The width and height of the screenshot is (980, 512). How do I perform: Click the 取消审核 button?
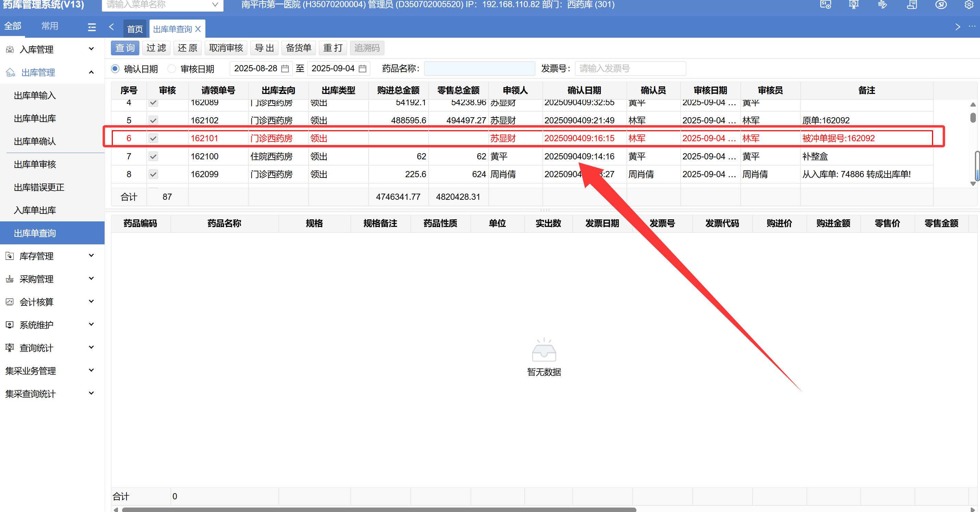[x=226, y=48]
